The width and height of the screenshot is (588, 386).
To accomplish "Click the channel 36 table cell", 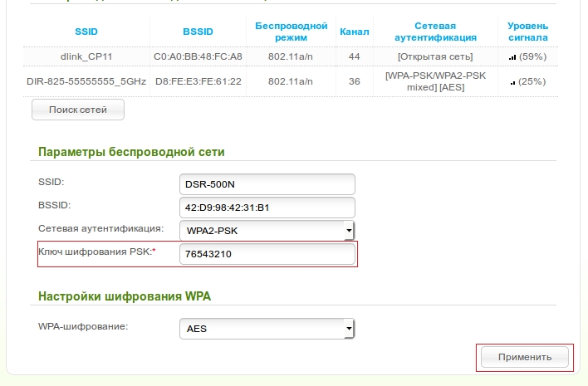I will pos(355,81).
